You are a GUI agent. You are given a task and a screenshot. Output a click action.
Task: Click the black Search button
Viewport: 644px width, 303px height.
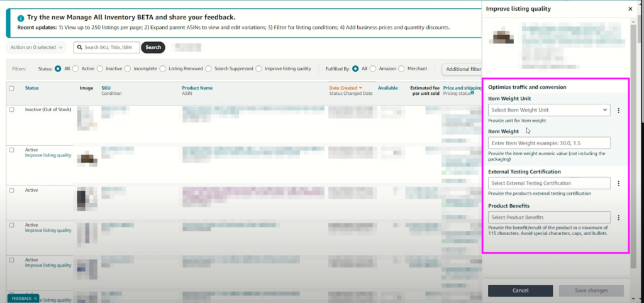[153, 47]
